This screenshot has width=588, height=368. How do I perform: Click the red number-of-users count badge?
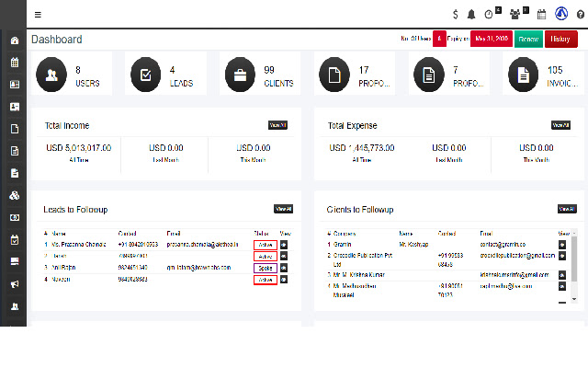pyautogui.click(x=439, y=39)
